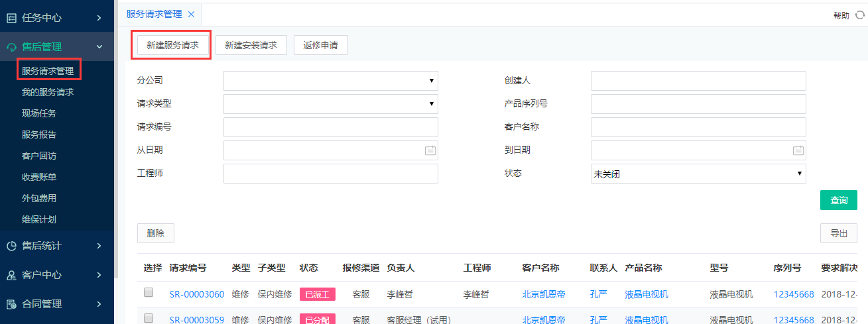Viewport: 868px width, 324px height.
Task: Click the 新建服务请求 button
Action: [172, 45]
